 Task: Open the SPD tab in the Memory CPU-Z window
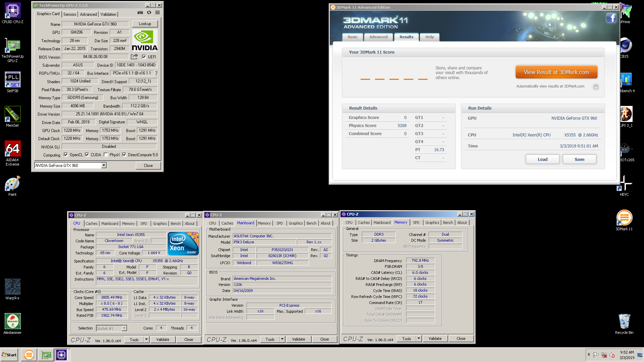click(x=416, y=223)
